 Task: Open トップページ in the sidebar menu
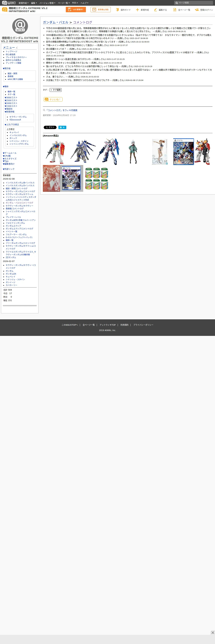[12, 51]
